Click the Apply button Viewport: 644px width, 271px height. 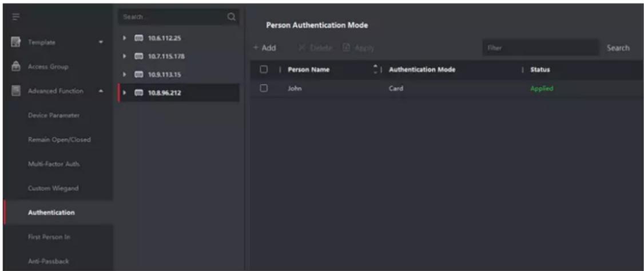pos(359,48)
